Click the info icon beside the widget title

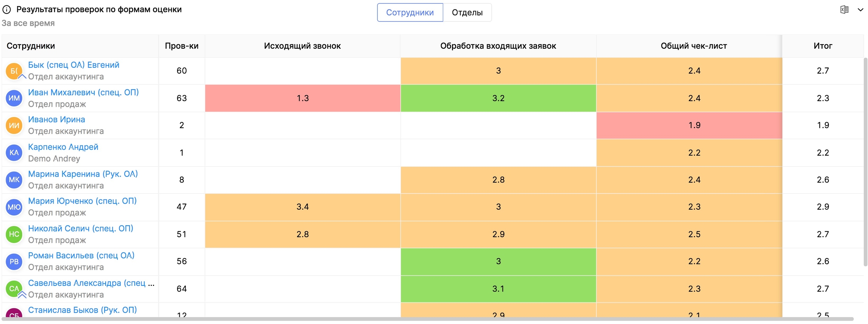point(7,9)
